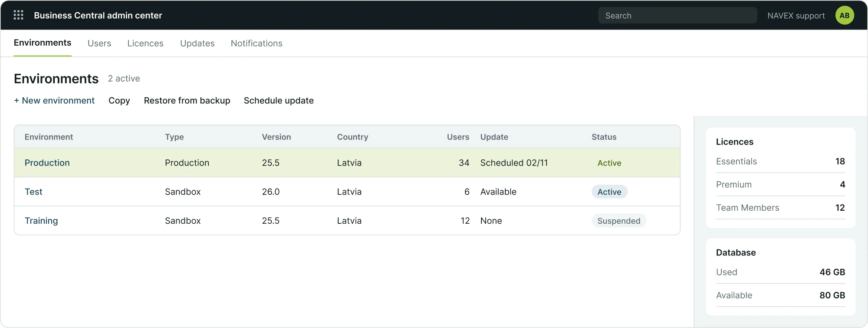Open the Production environment link
This screenshot has width=868, height=328.
(x=47, y=163)
